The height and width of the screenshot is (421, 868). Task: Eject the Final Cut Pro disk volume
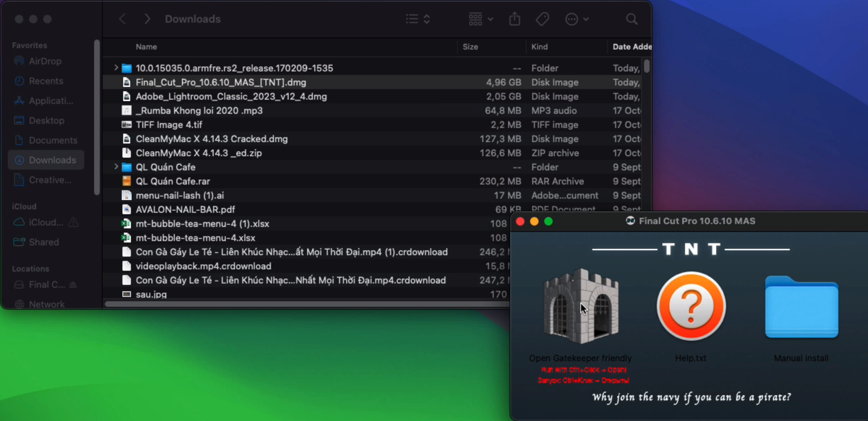[73, 285]
